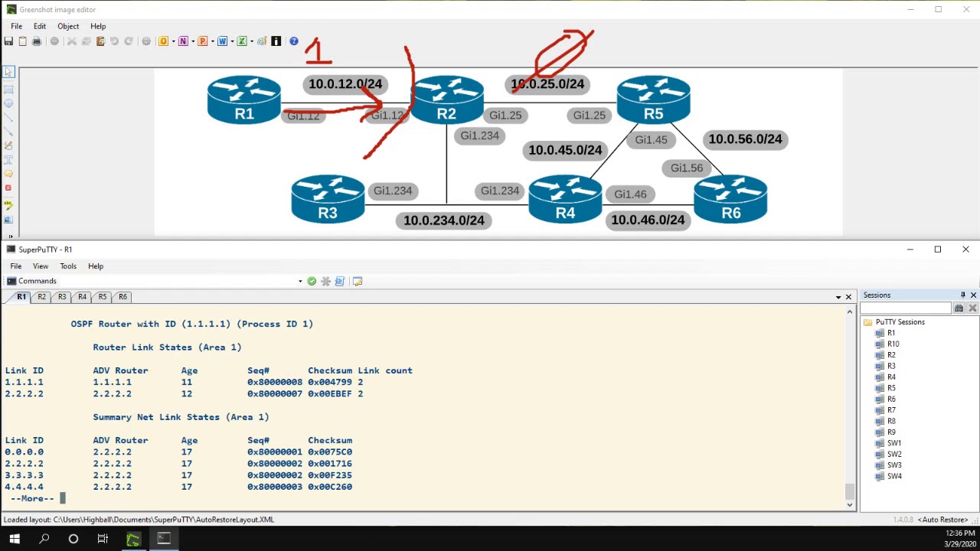Open Greenshot settings gear icon

[x=146, y=41]
